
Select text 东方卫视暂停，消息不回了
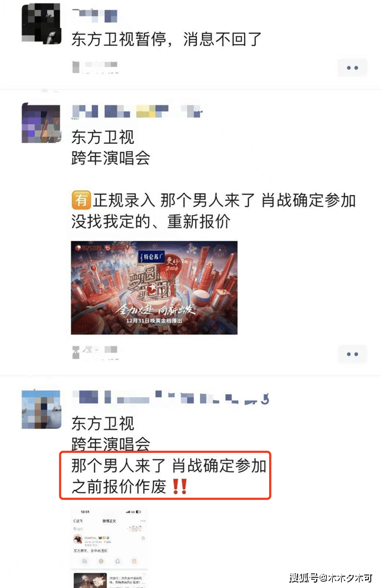pos(166,39)
